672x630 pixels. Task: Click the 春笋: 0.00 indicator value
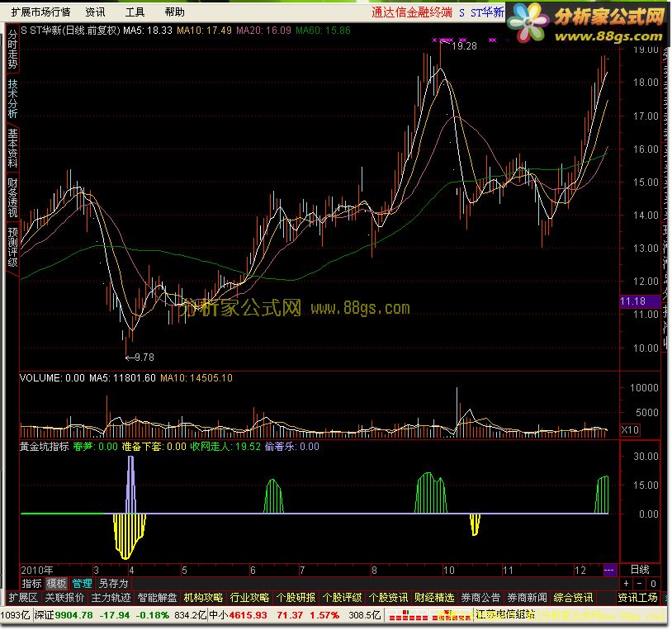(x=95, y=447)
